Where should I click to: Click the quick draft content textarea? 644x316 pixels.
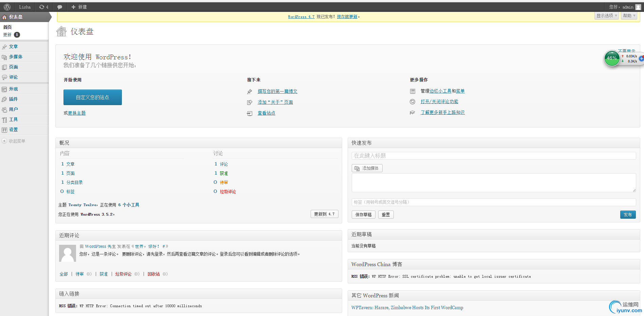tap(494, 183)
